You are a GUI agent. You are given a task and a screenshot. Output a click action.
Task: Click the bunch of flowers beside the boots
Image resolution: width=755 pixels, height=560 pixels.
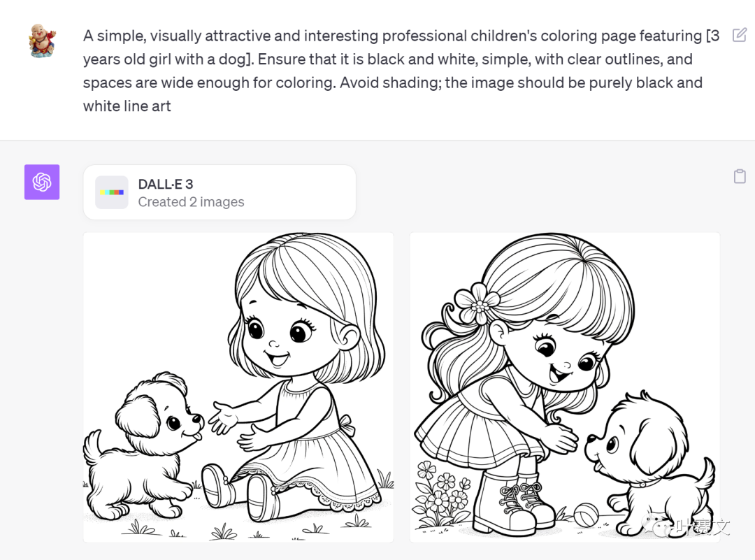click(x=440, y=494)
